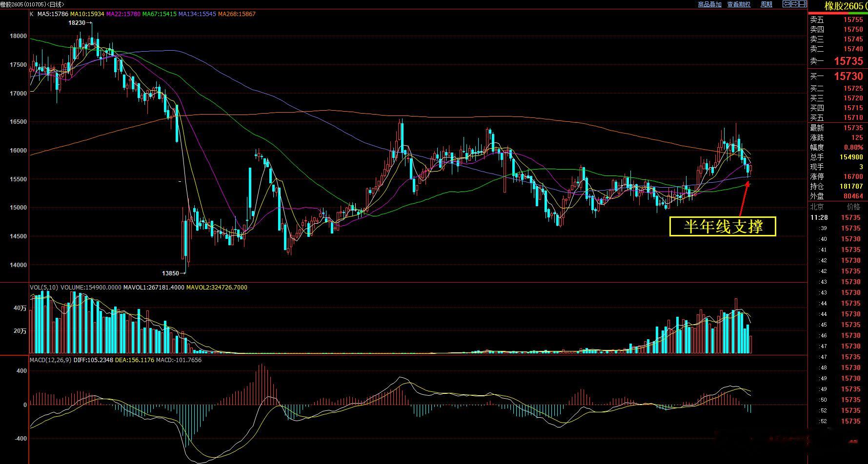Click the MA134:15545 indicator label
Viewport: 868px width, 464px height.
(197, 14)
